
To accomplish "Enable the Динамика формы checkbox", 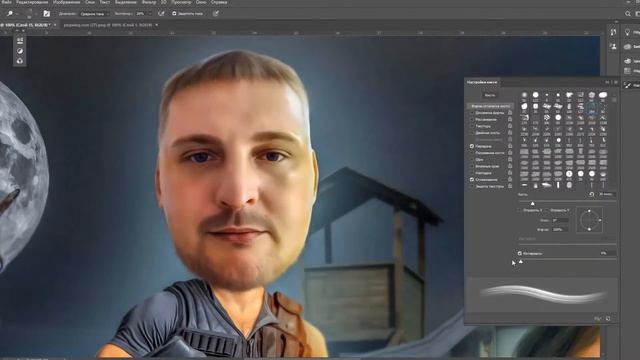I will tap(472, 113).
